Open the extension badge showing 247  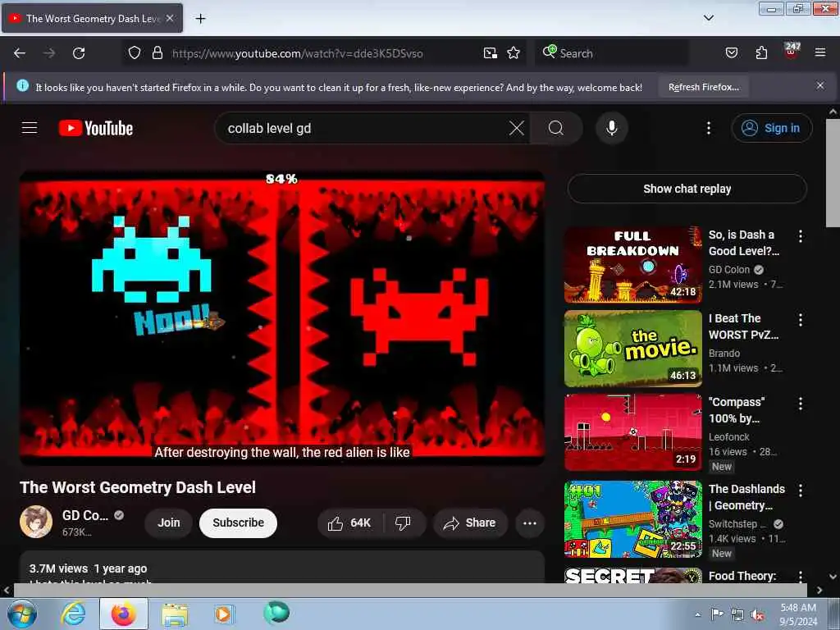(x=792, y=51)
